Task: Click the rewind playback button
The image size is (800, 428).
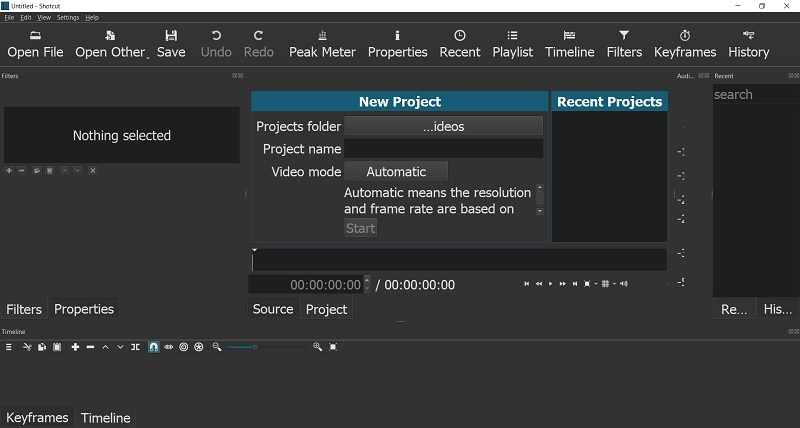Action: [538, 284]
